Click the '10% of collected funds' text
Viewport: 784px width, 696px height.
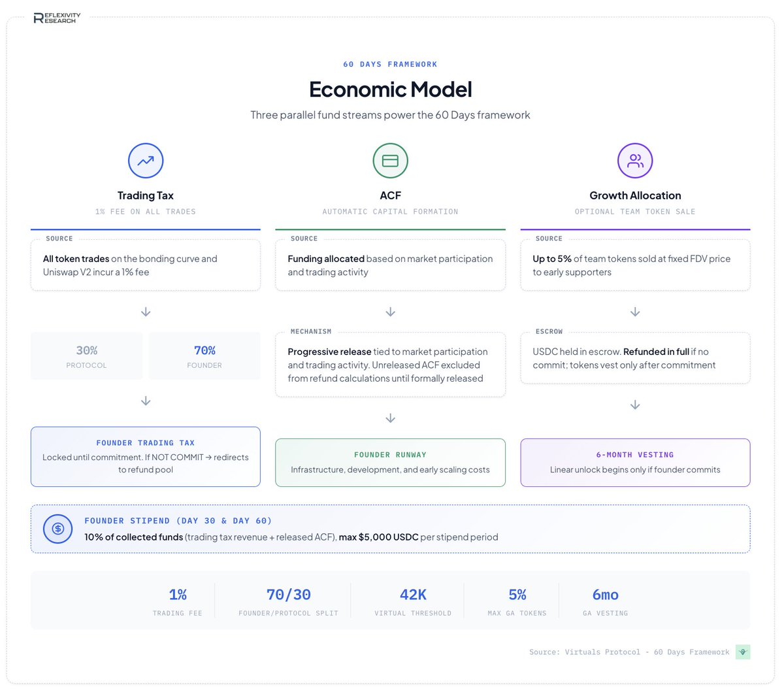(x=133, y=537)
